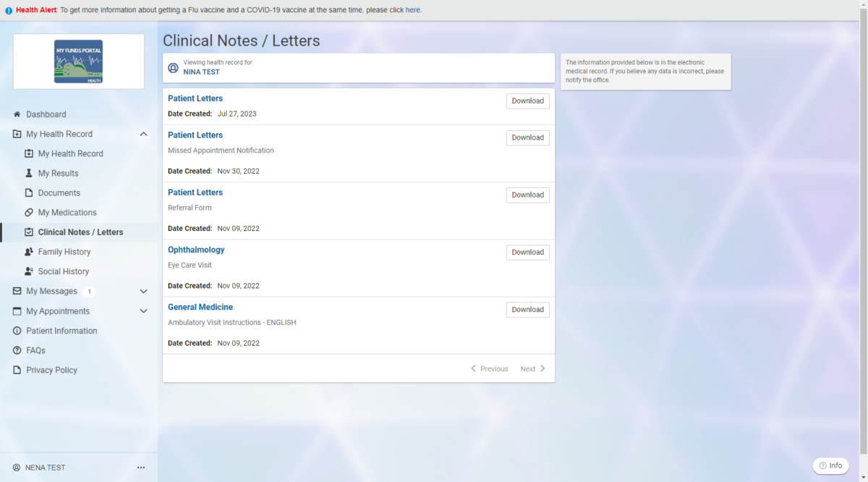Go to Next page of letters
The width and height of the screenshot is (868, 482).
click(532, 369)
